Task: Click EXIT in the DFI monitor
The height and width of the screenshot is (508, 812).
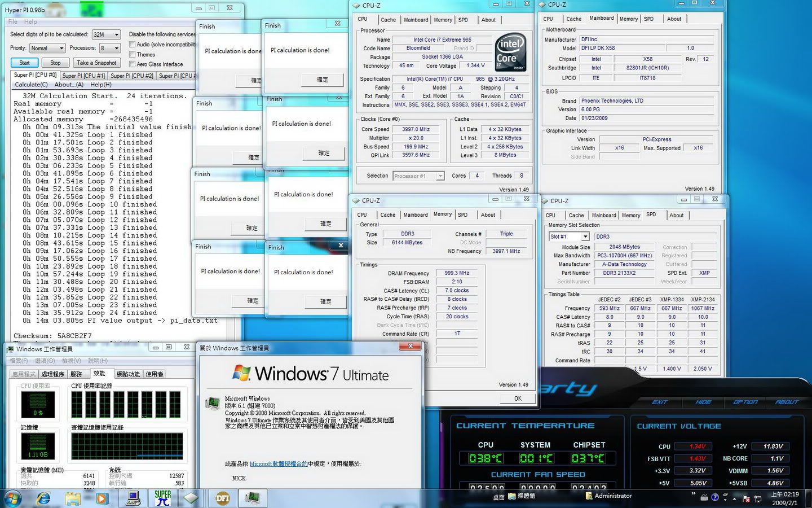Action: tap(660, 402)
